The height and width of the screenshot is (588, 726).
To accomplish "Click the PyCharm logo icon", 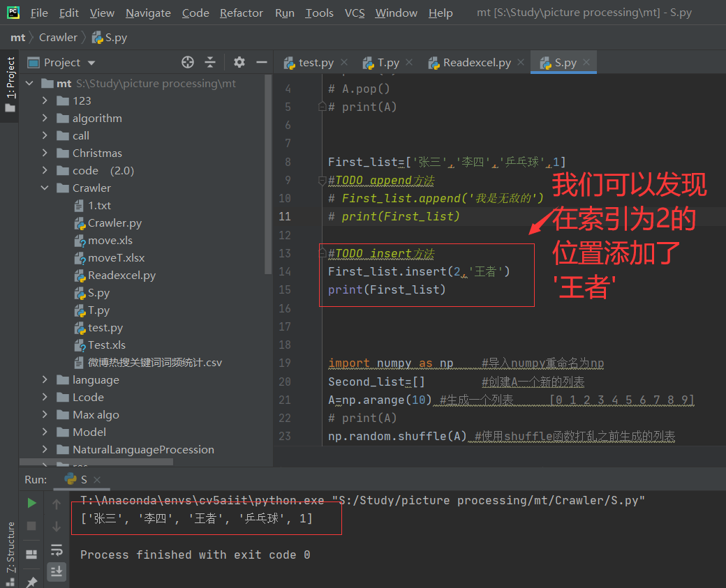I will pos(13,13).
